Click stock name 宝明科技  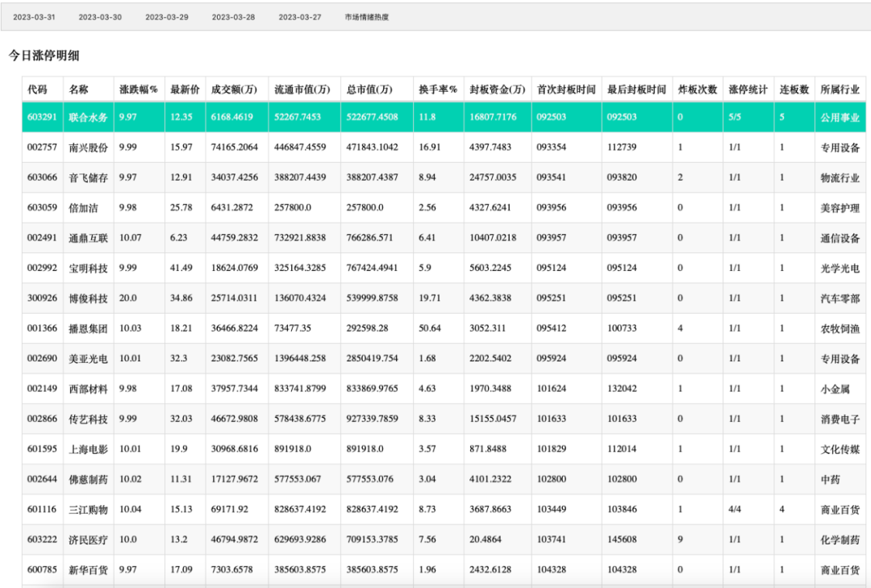click(x=89, y=269)
